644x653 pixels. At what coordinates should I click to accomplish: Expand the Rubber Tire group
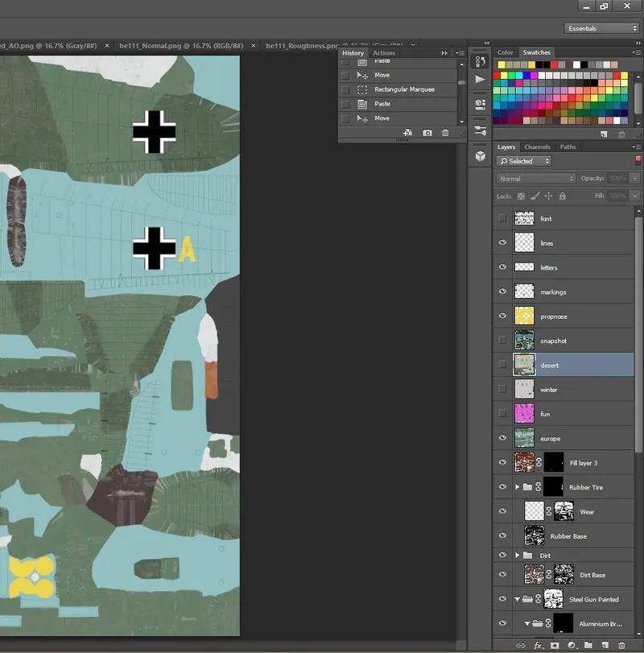point(518,487)
